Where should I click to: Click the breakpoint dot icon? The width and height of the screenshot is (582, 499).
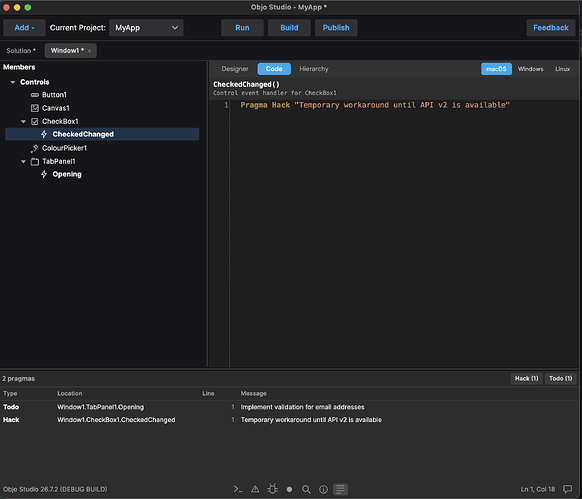click(x=289, y=489)
